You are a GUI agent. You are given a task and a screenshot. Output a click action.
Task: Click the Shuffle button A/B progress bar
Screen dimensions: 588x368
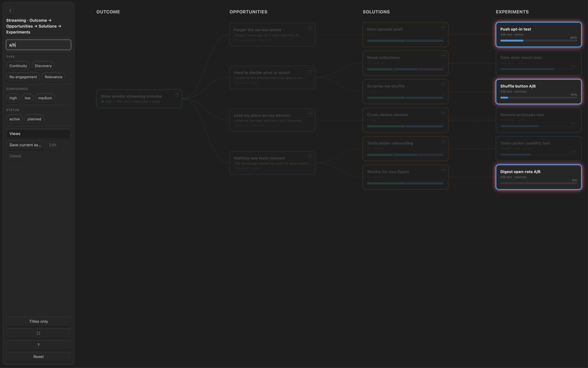pyautogui.click(x=538, y=98)
